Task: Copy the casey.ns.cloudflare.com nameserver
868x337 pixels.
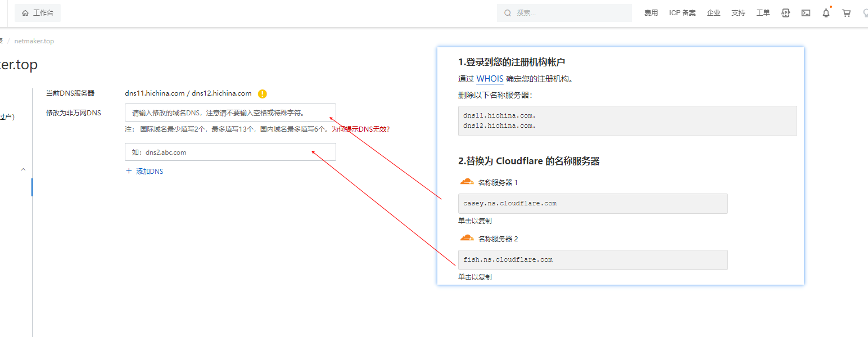Action: (x=593, y=204)
